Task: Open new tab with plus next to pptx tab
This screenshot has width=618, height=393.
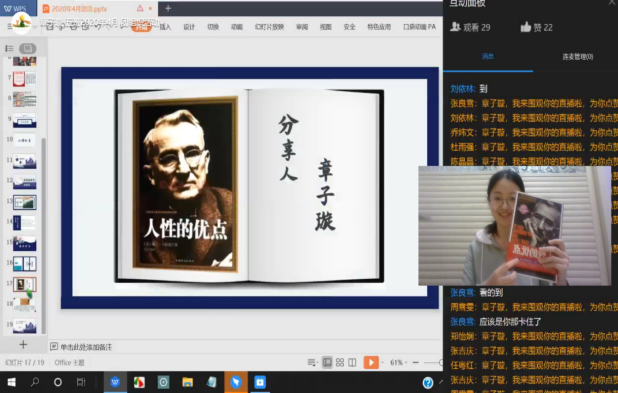Action: tap(168, 8)
